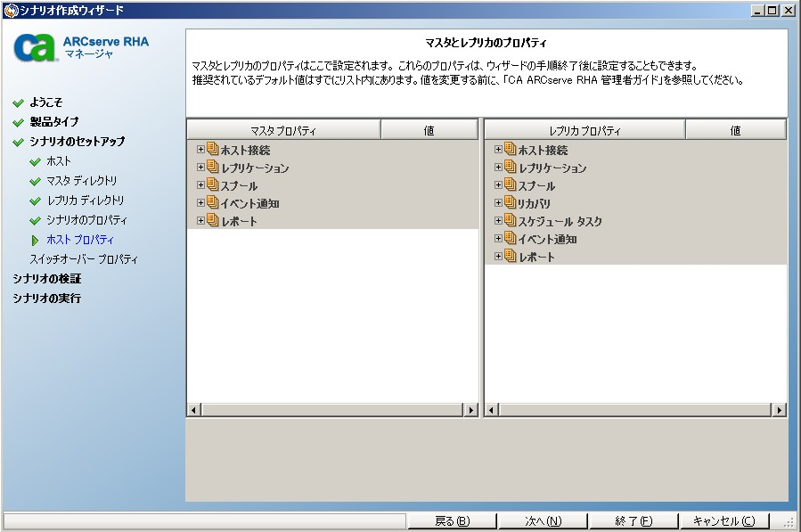
Task: Click the green checkmark beside ようこそ
Action: coord(19,103)
